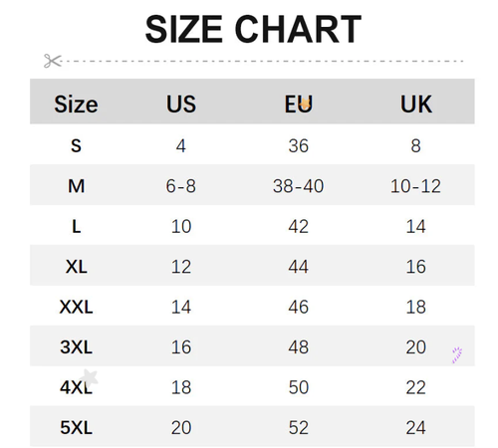This screenshot has height=448, width=498.
Task: Click the 3XL size label
Action: [x=77, y=347]
